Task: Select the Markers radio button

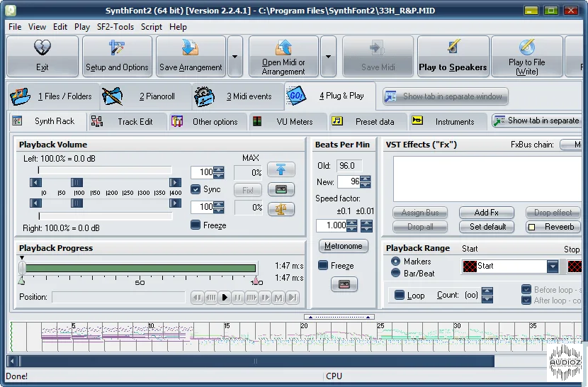Action: (x=395, y=262)
